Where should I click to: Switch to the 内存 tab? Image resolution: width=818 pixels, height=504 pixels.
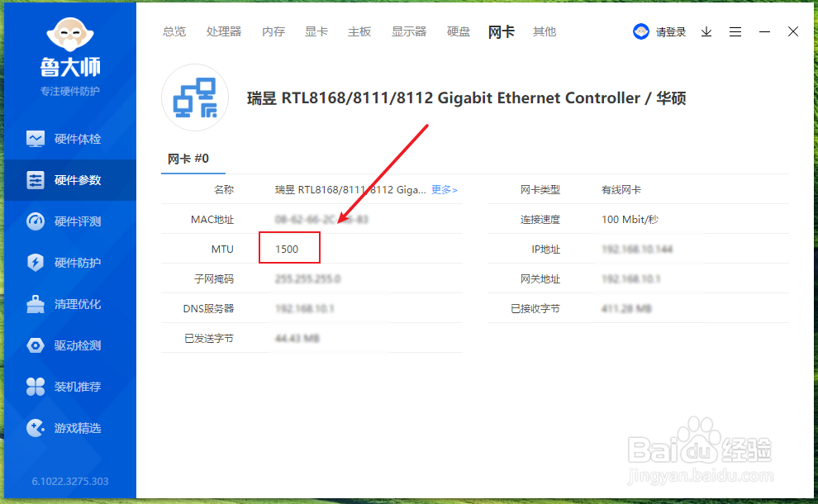[273, 32]
